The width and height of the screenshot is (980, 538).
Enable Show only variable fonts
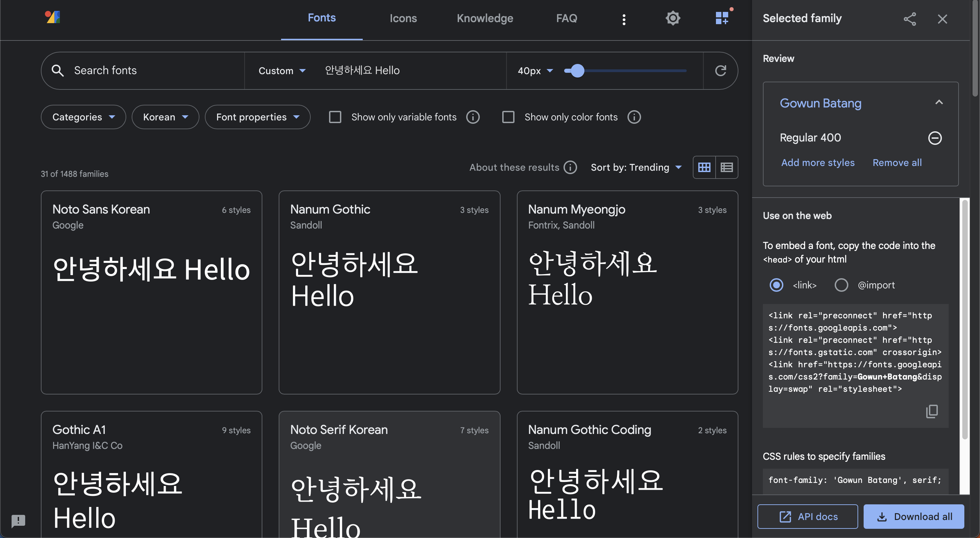[x=335, y=117]
